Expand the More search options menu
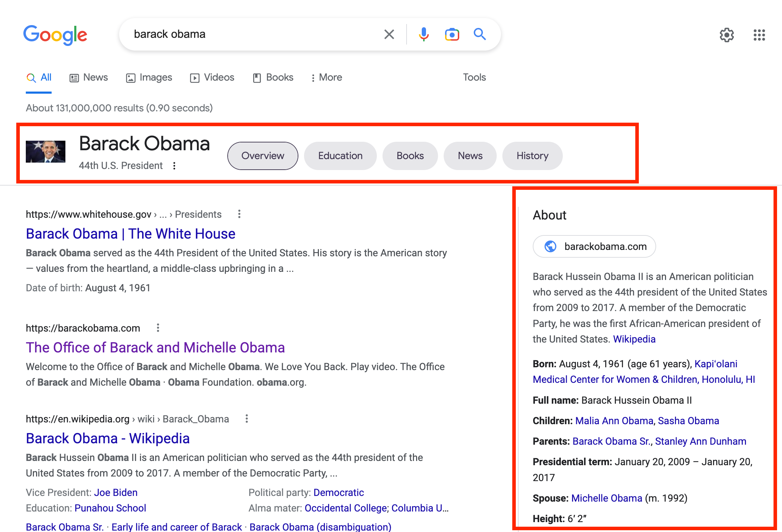This screenshot has height=532, width=782. pos(327,77)
